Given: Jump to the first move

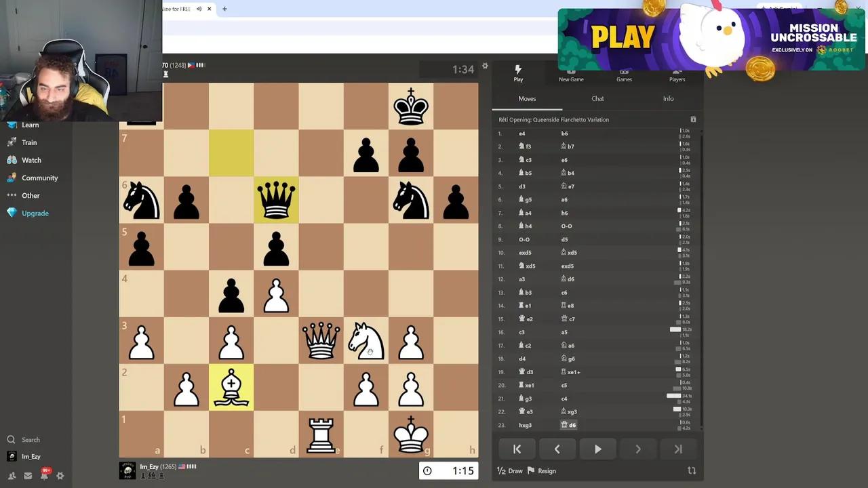Looking at the screenshot, I should 517,449.
